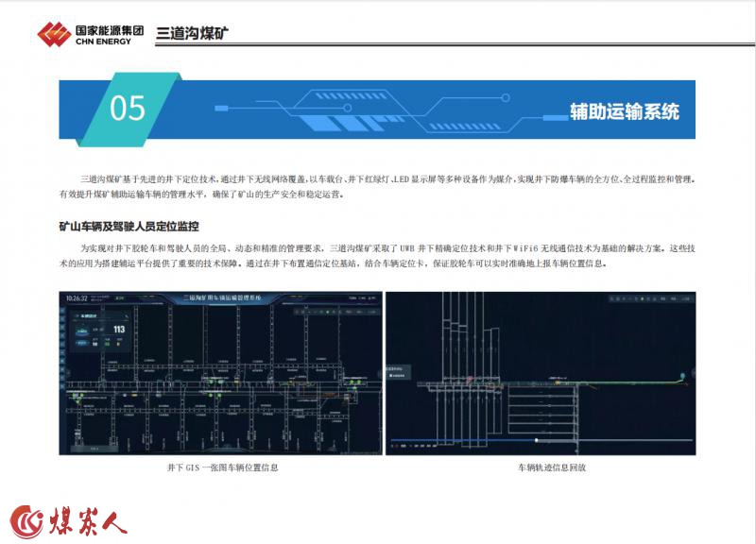Click the 05 section number badge
This screenshot has width=756, height=544.
127,110
